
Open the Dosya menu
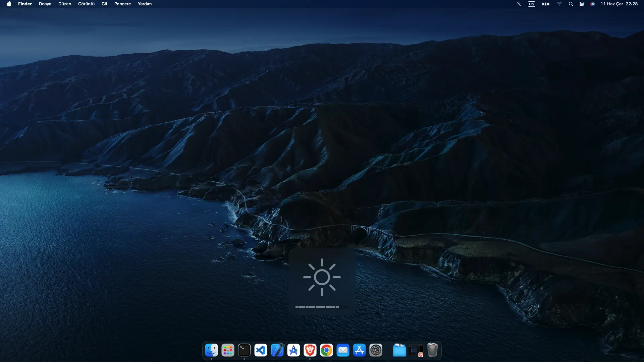tap(45, 4)
